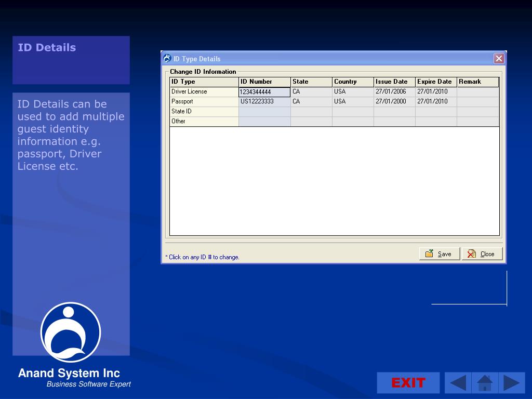Click issue date 27/01/2000
532x399 pixels.
(x=395, y=101)
